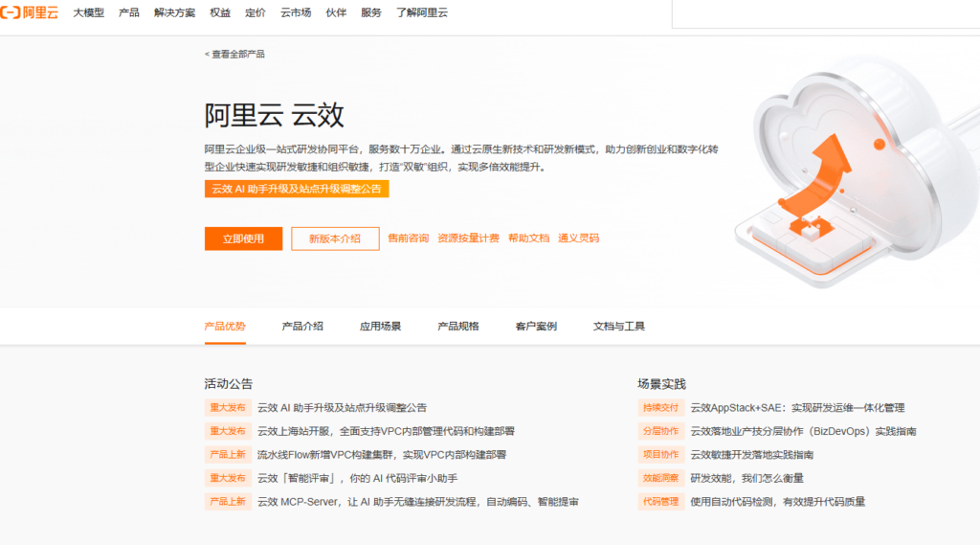The width and height of the screenshot is (980, 545).
Task: Open 研发效能，我们怎么衡量 article
Action: click(746, 478)
